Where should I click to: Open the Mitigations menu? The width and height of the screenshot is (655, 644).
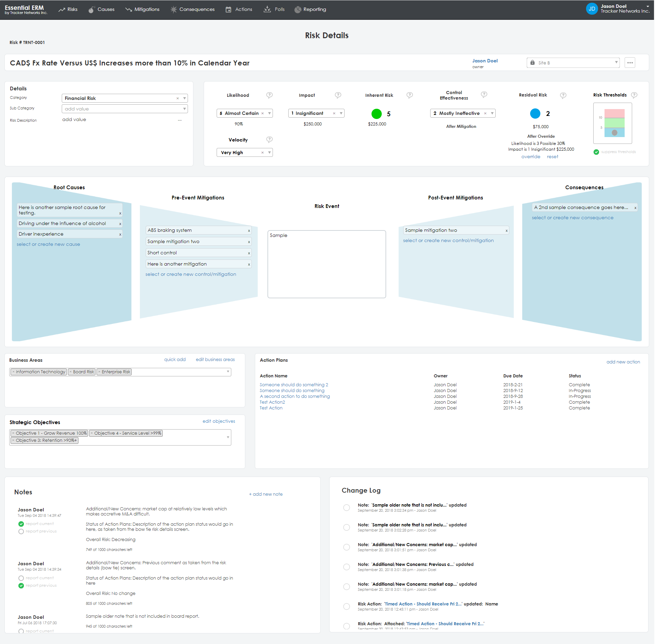142,9
